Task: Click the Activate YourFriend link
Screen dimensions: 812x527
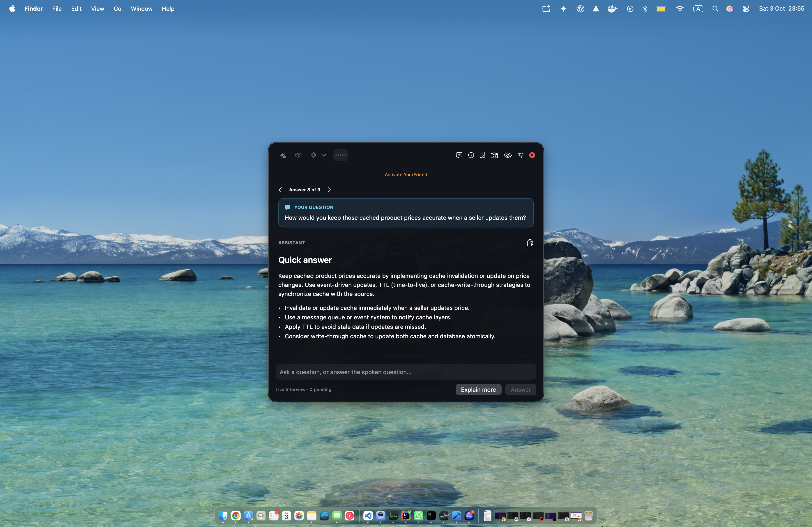Action: (406, 174)
